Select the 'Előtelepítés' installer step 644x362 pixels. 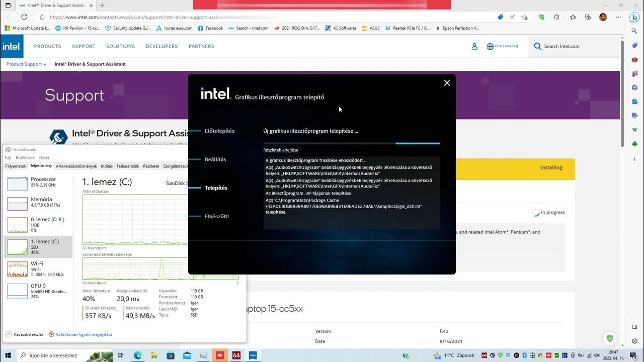[219, 131]
